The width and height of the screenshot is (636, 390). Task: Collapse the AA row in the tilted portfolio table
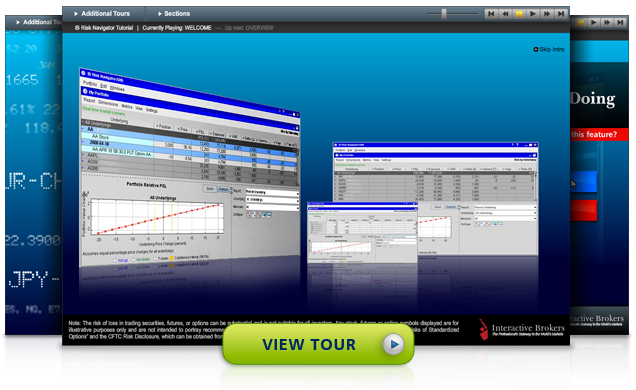(83, 129)
